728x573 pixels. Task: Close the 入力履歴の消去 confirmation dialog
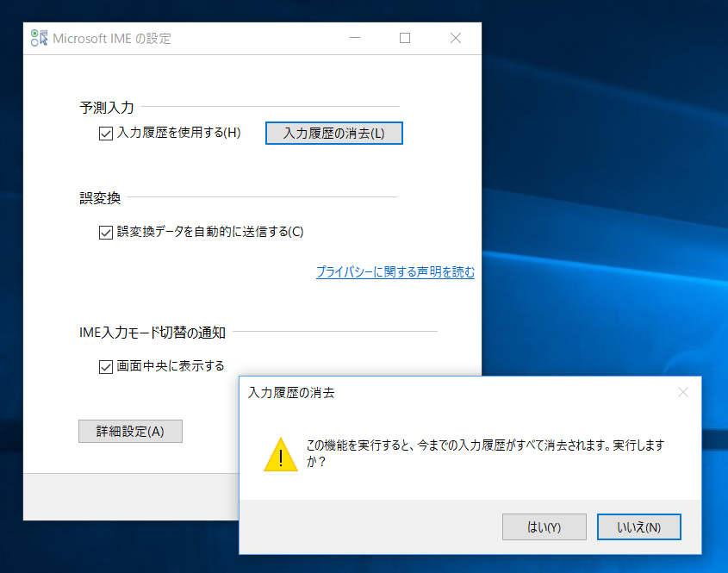coord(682,392)
